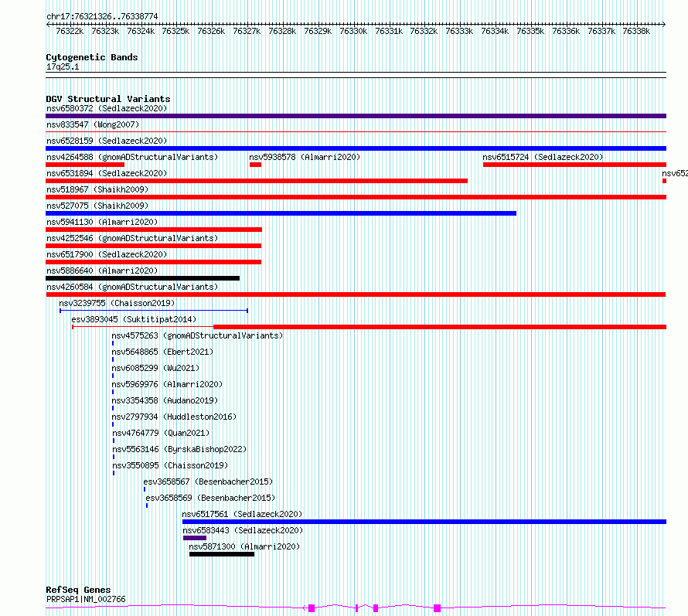The width and height of the screenshot is (688, 616).
Task: Click the nsv3239755 (Chaisson2019) label
Action: tap(117, 303)
